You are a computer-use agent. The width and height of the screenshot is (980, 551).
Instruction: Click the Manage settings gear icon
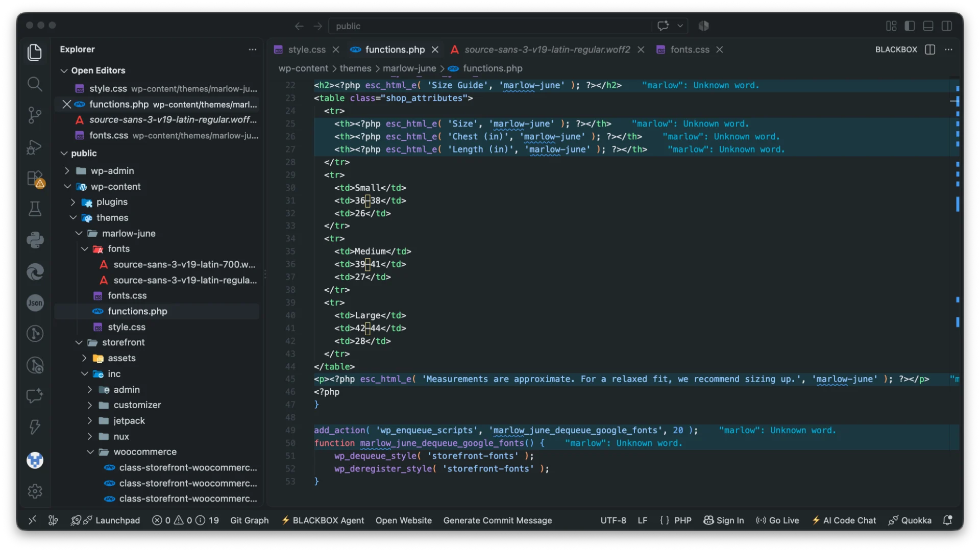pos(35,491)
